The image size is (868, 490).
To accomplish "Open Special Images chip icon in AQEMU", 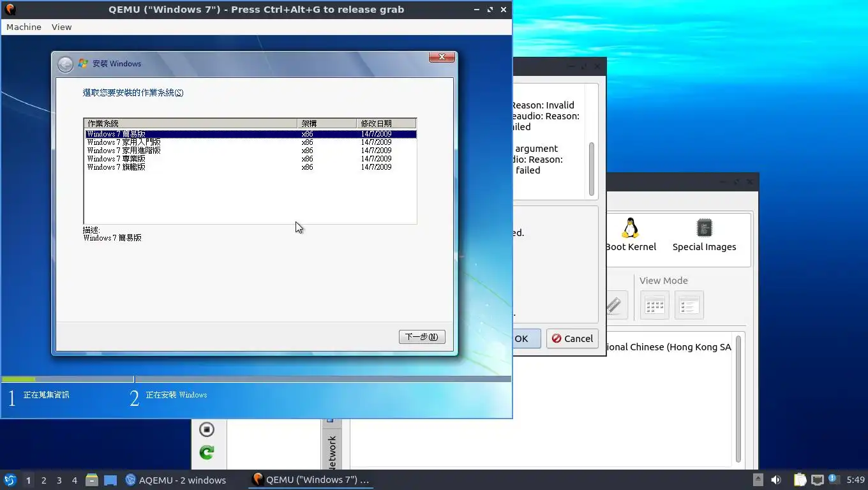I will (704, 235).
